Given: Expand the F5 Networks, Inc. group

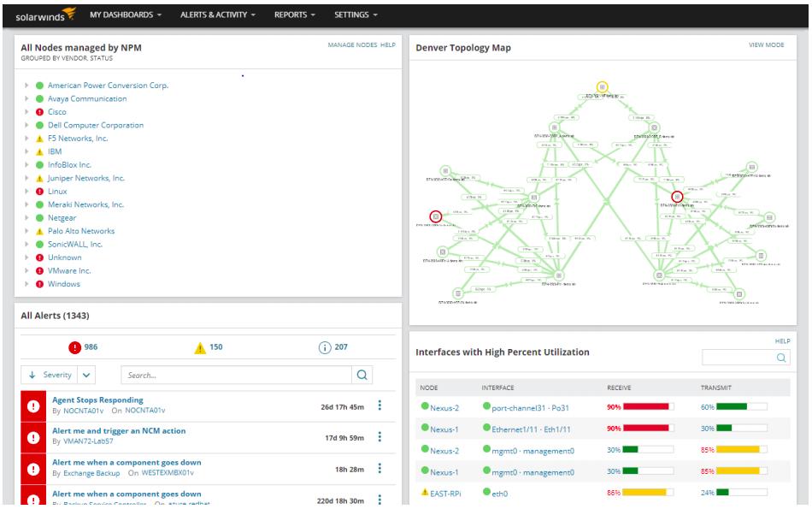Looking at the screenshot, I should pyautogui.click(x=26, y=139).
